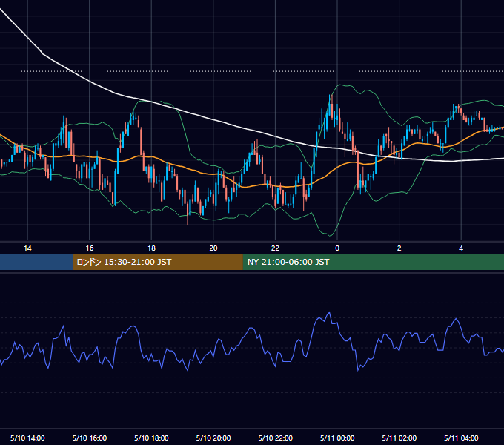Image resolution: width=504 pixels, height=445 pixels.
Task: Click hour label 14 on price chart axis
Action: tap(27, 248)
